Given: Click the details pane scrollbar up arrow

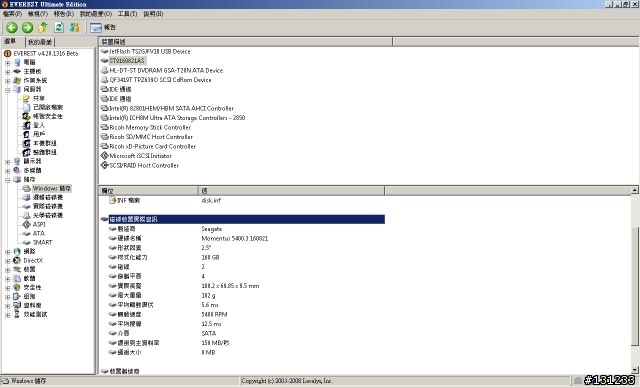Looking at the screenshot, I should pyautogui.click(x=635, y=190).
